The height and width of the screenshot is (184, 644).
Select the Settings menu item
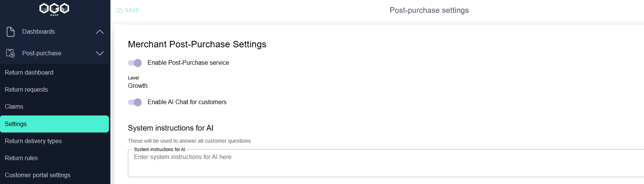click(x=55, y=124)
